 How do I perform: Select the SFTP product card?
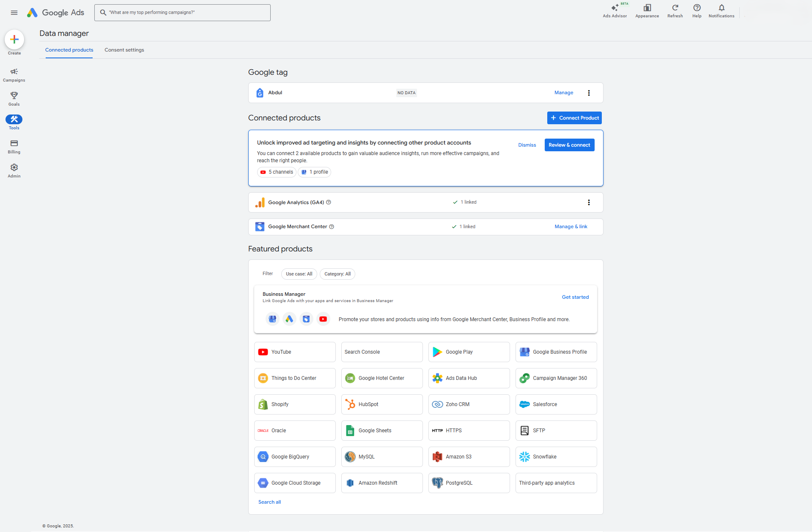(x=556, y=431)
